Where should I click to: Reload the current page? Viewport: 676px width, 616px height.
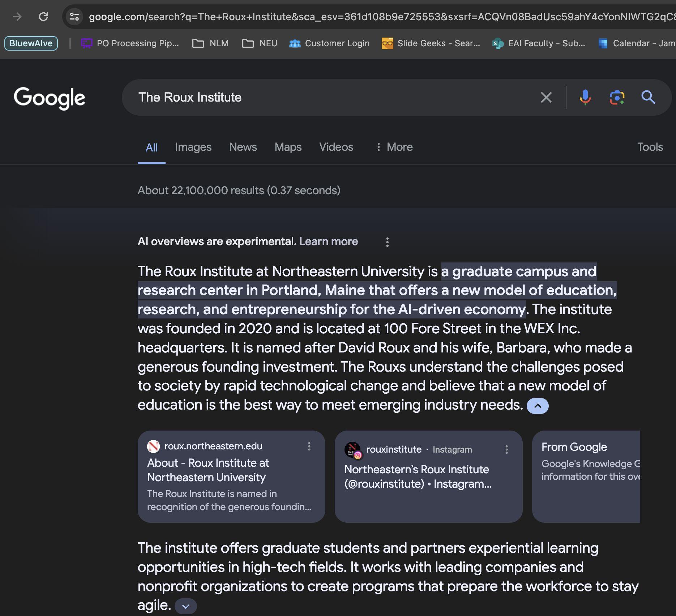point(43,17)
